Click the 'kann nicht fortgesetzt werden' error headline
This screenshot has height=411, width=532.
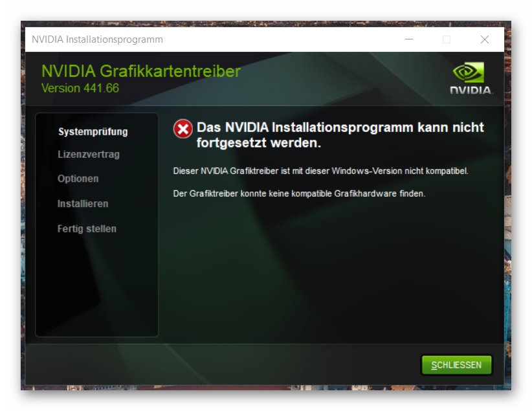click(x=340, y=135)
